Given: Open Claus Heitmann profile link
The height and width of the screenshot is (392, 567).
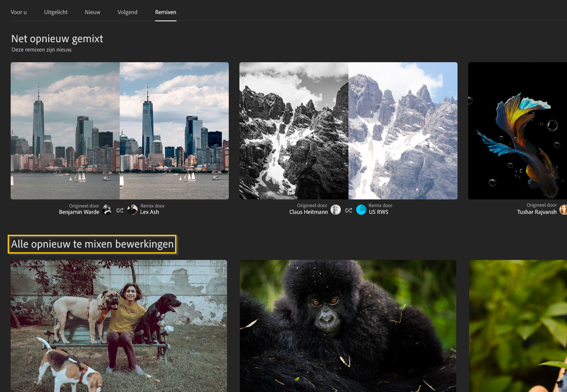Looking at the screenshot, I should pos(308,212).
